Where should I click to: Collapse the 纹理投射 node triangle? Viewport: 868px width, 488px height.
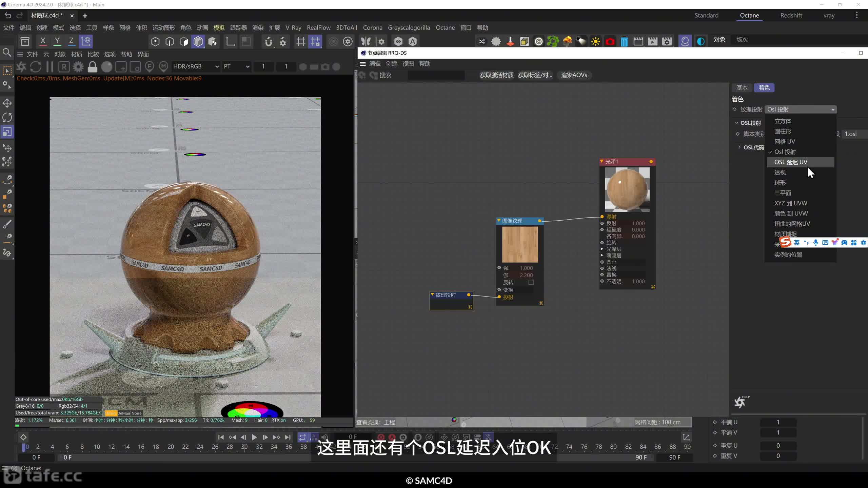click(432, 294)
